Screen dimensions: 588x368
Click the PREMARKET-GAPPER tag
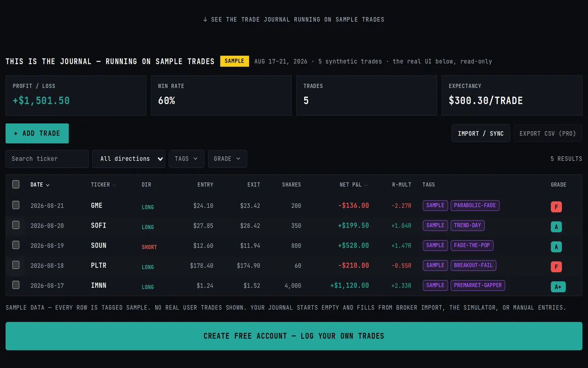point(478,285)
